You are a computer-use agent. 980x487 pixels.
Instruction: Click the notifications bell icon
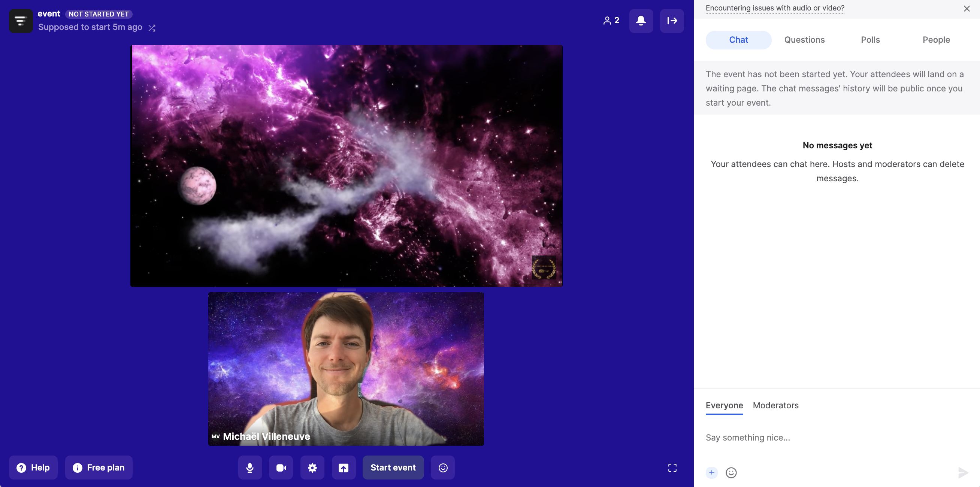coord(641,21)
